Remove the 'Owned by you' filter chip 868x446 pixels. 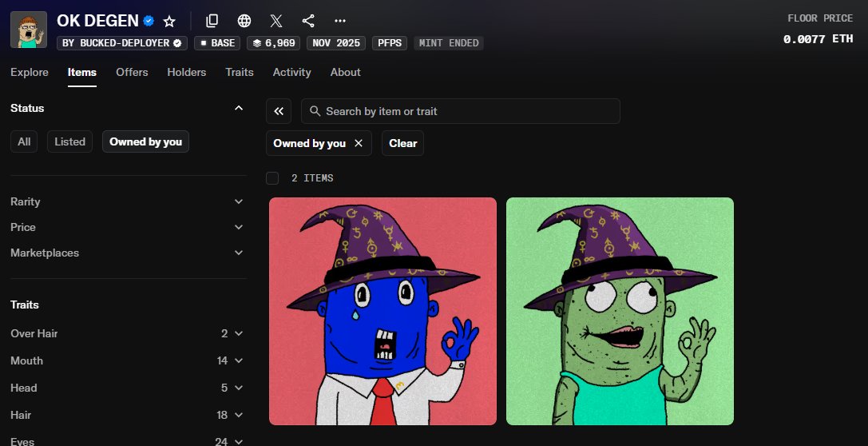coord(359,143)
